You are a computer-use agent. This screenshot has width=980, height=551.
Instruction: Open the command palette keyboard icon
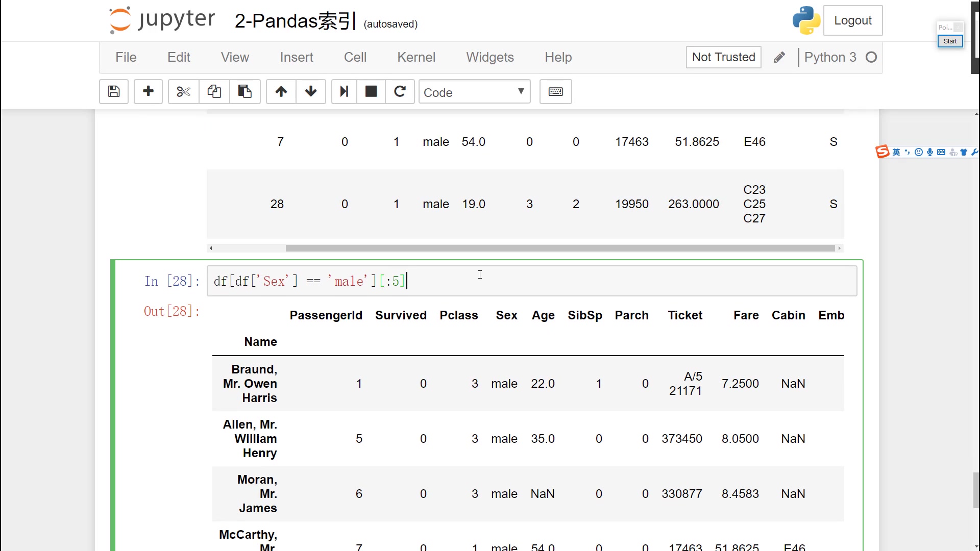556,92
